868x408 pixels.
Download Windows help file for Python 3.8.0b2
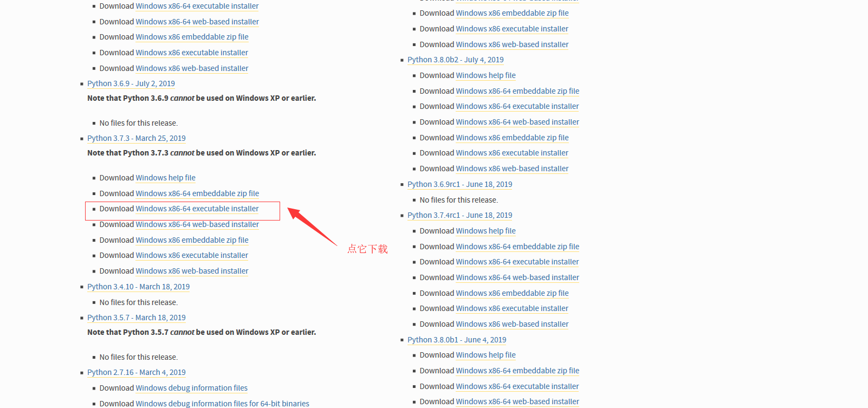tap(485, 75)
